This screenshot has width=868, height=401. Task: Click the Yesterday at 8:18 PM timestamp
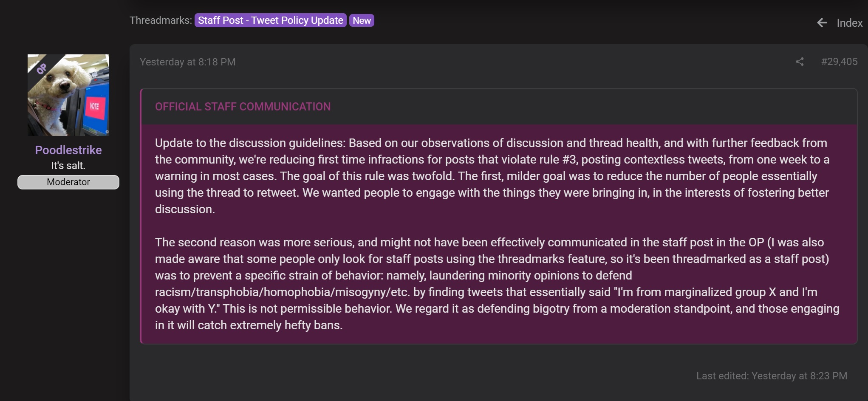pos(187,62)
